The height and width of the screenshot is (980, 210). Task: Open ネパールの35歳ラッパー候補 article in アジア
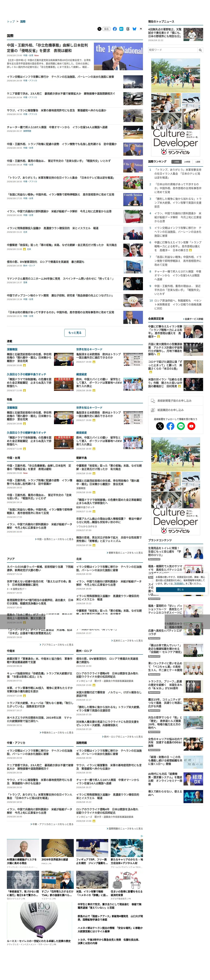pyautogui.click(x=40, y=568)
